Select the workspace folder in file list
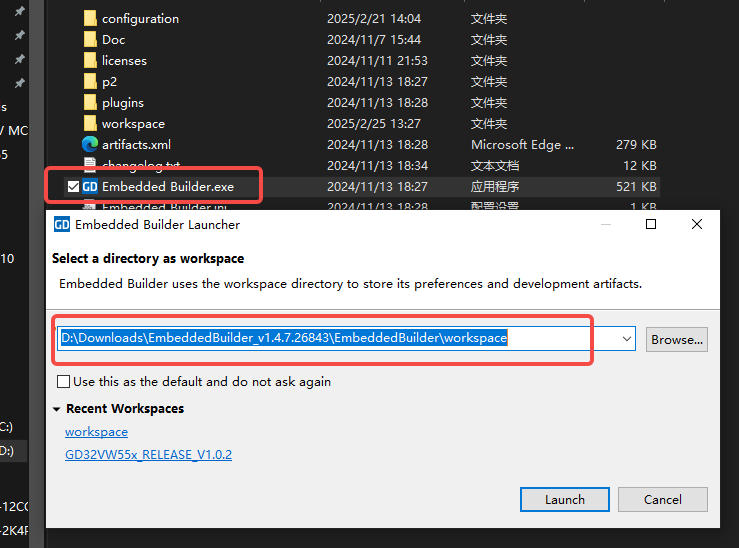Image resolution: width=739 pixels, height=548 pixels. tap(132, 124)
